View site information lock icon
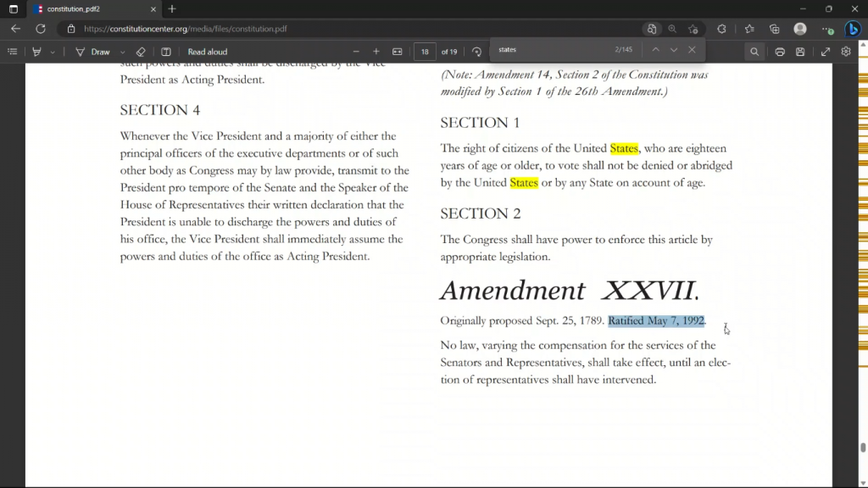Viewport: 868px width, 488px height. (x=71, y=29)
